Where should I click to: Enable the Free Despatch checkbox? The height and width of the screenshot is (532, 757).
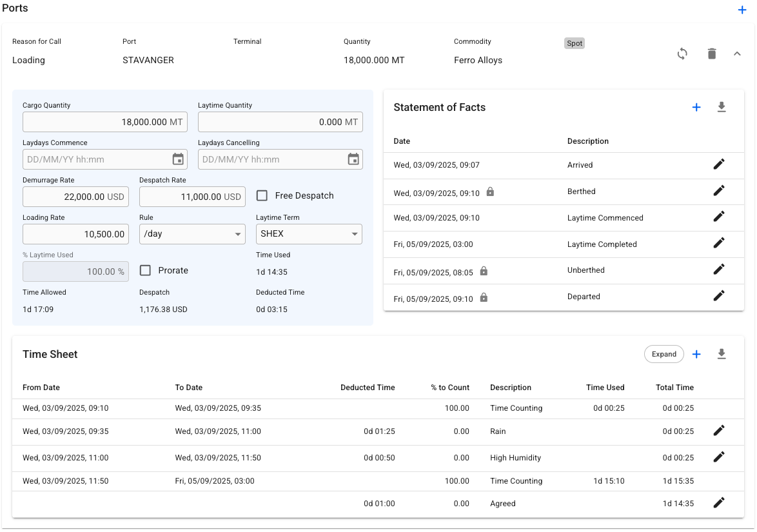[262, 195]
